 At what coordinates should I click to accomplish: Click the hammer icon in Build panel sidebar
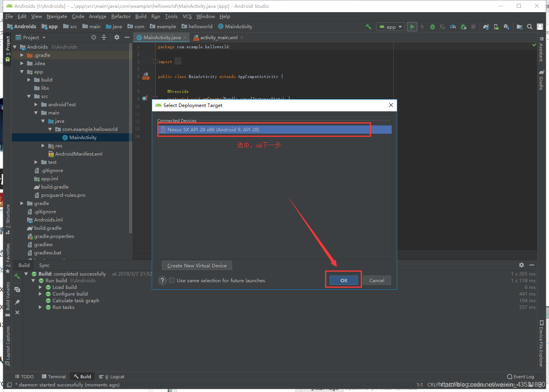tap(17, 276)
